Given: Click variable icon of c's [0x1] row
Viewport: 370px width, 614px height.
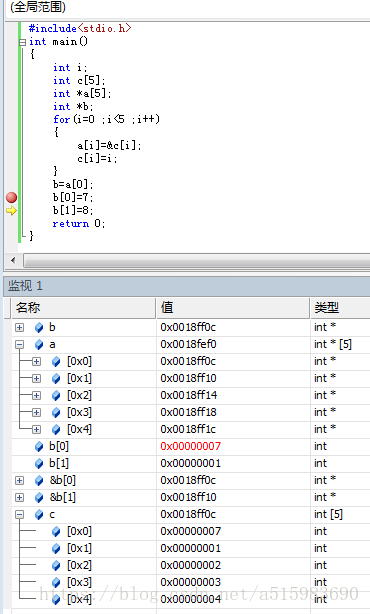Looking at the screenshot, I should point(56,549).
